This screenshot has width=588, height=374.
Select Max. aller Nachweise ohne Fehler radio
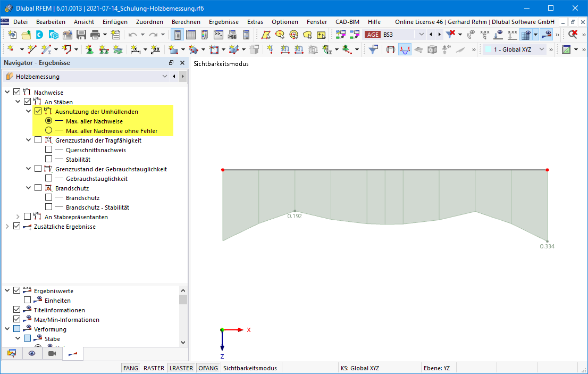point(48,130)
